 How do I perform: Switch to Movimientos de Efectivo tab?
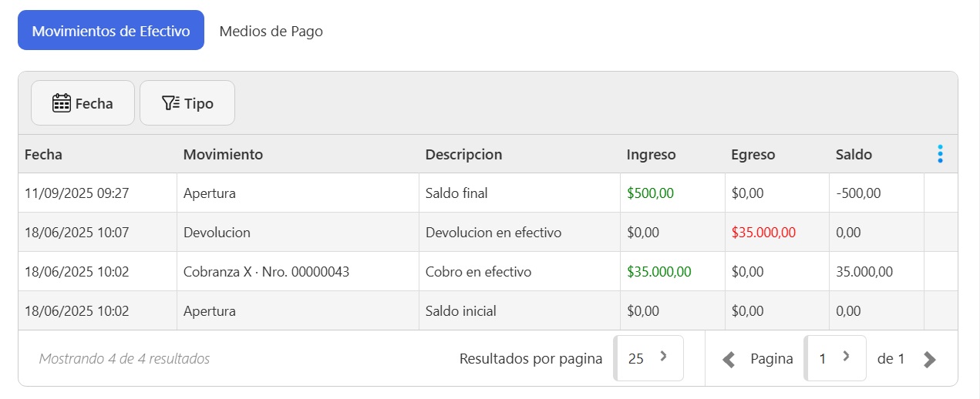point(111,31)
